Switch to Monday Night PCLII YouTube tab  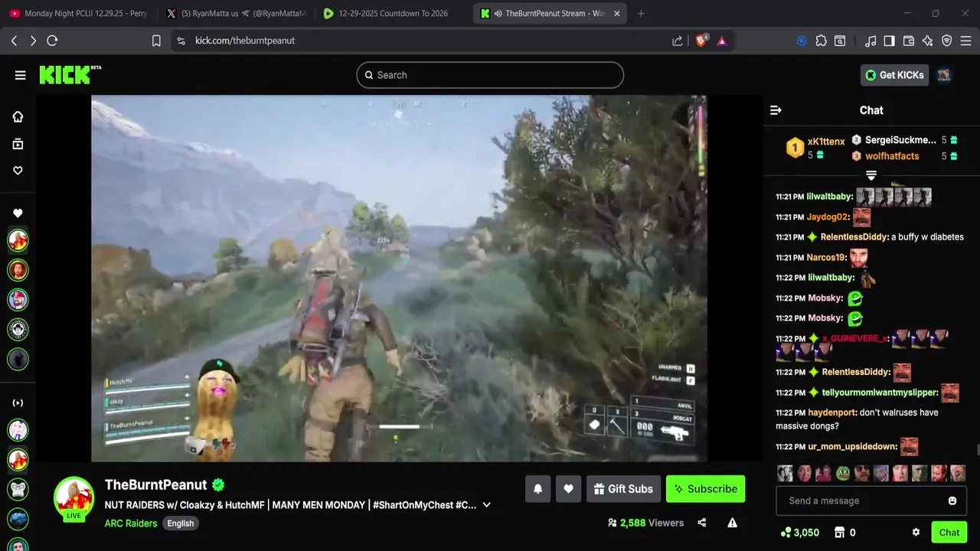78,13
